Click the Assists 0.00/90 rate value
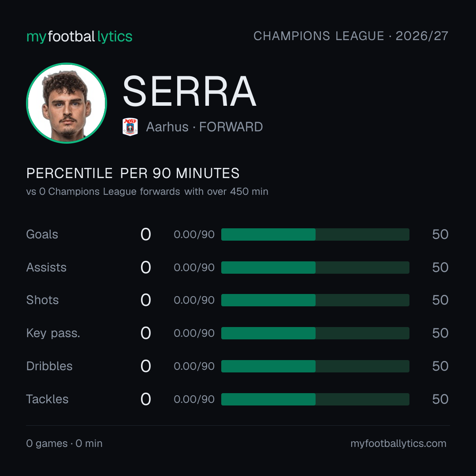Image resolution: width=476 pixels, height=476 pixels. (x=194, y=268)
